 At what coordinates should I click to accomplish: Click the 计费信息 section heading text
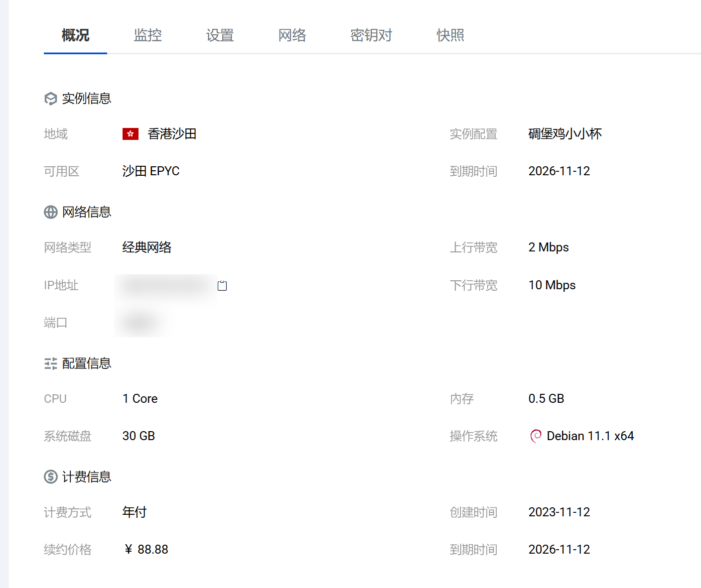(87, 477)
